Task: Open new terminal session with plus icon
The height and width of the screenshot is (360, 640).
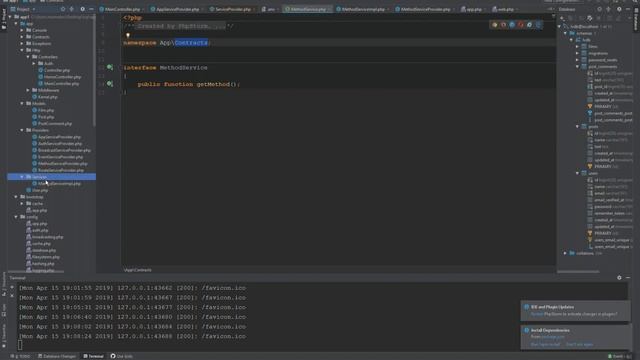Action: pyautogui.click(x=12, y=287)
